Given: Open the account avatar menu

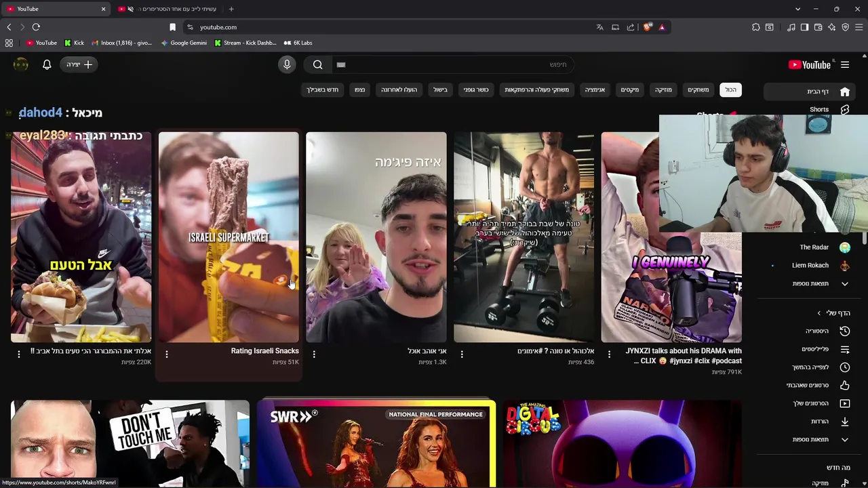Looking at the screenshot, I should click(x=21, y=64).
